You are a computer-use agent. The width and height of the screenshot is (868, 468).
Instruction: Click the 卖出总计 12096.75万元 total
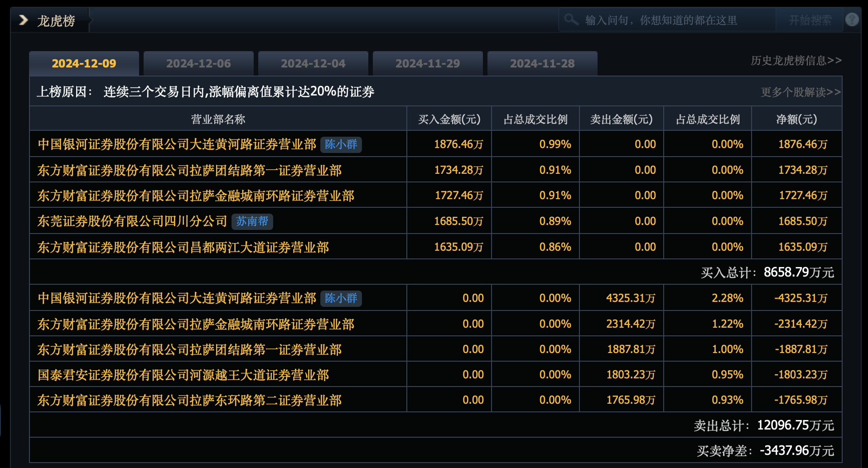(764, 425)
